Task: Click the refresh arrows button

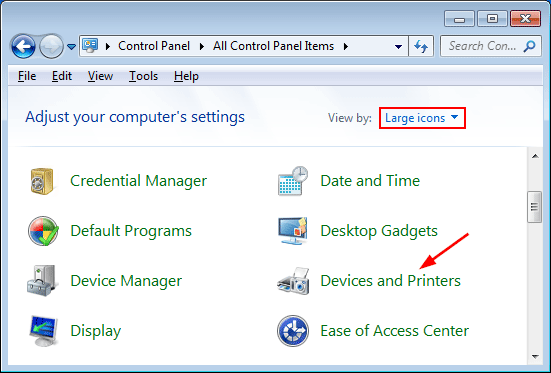Action: (421, 46)
